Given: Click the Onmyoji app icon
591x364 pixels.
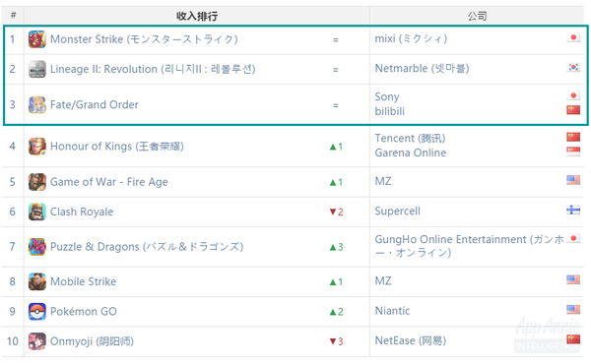Looking at the screenshot, I should [37, 341].
